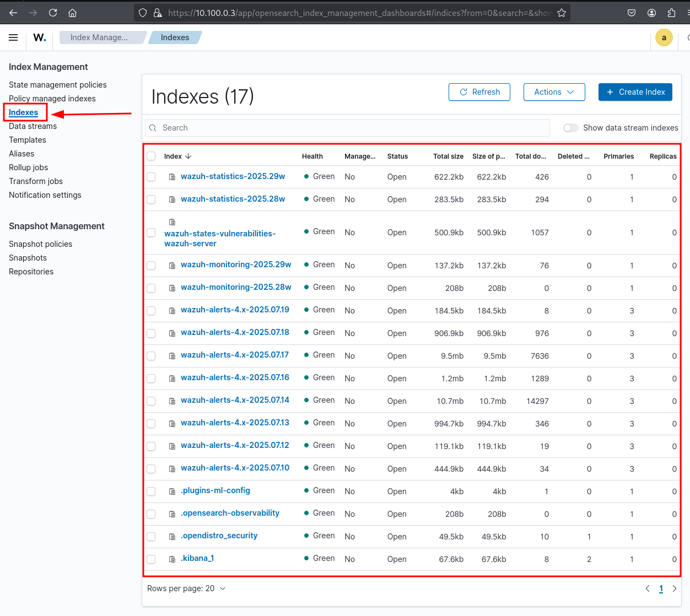Click into the index Search field
The width and height of the screenshot is (690, 616).
pos(347,128)
